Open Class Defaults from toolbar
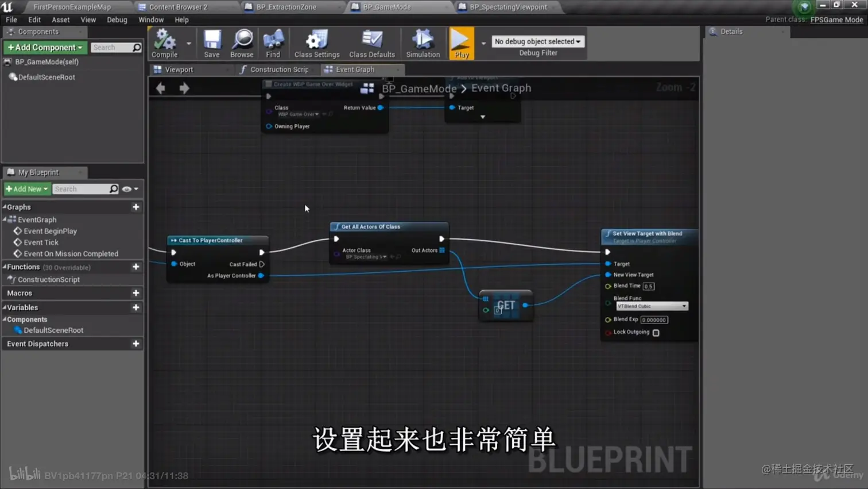The width and height of the screenshot is (868, 489). [x=372, y=43]
